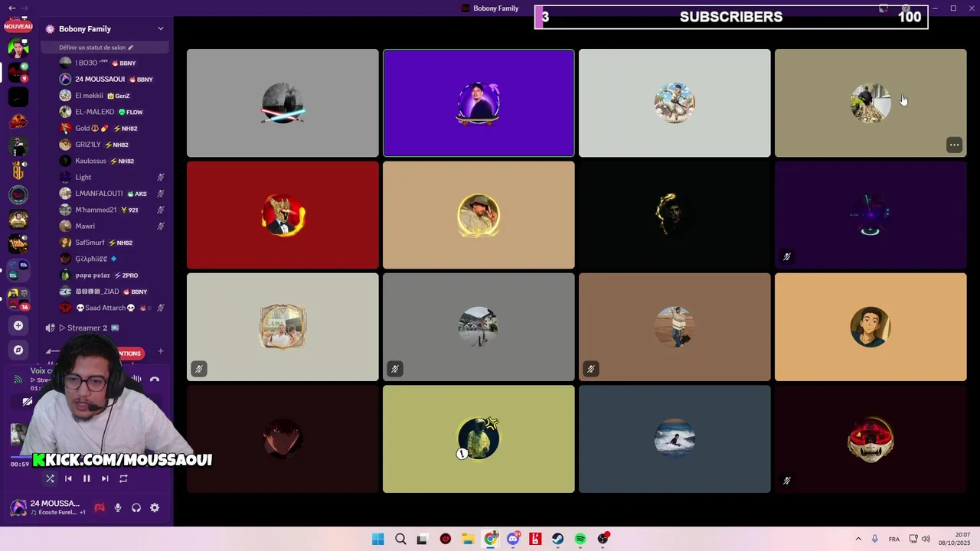This screenshot has width=980, height=551.
Task: Toggle shuffle in the music player
Action: [50, 478]
